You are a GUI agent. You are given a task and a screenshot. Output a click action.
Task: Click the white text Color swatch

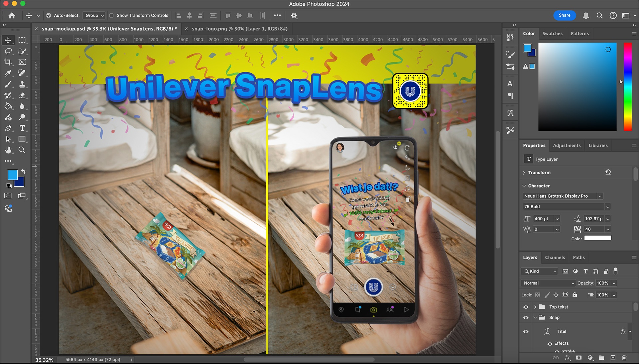(598, 238)
